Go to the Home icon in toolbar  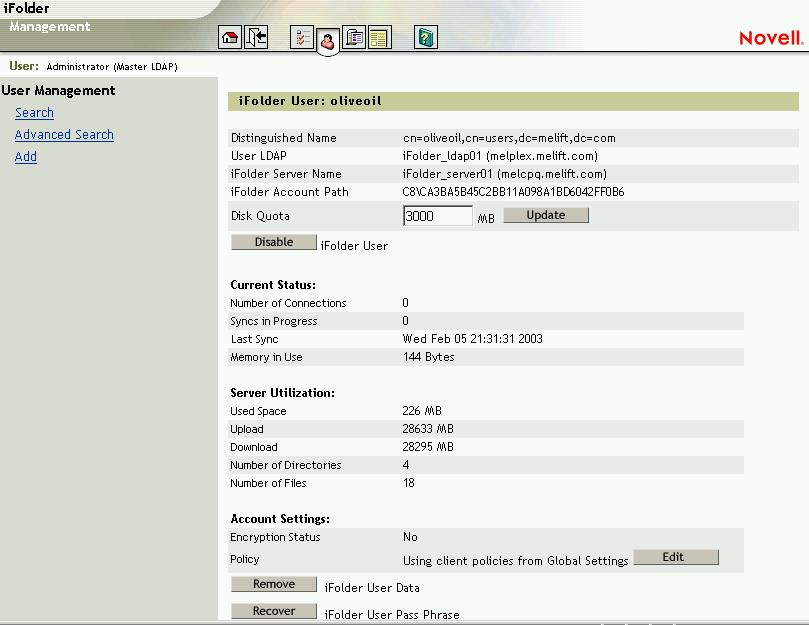(x=230, y=37)
